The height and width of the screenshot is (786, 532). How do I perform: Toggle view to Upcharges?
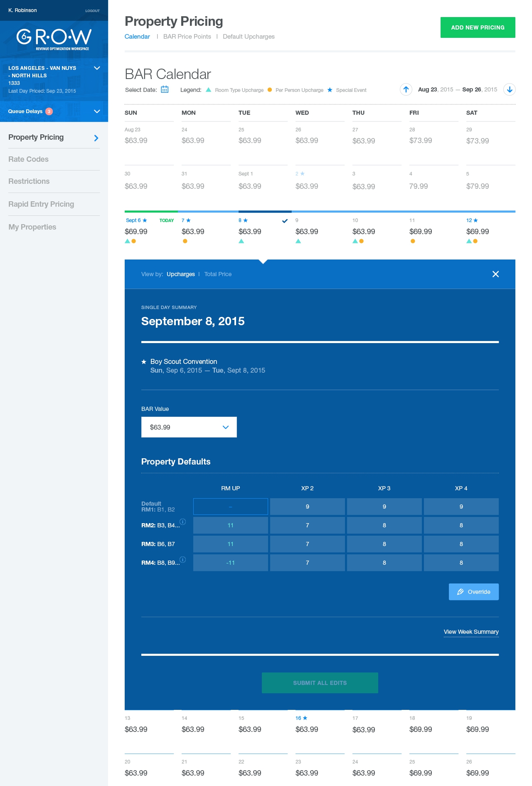180,274
